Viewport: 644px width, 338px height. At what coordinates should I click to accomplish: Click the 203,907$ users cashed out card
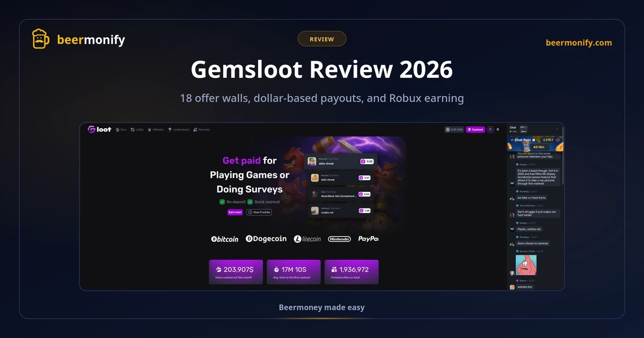tap(236, 272)
